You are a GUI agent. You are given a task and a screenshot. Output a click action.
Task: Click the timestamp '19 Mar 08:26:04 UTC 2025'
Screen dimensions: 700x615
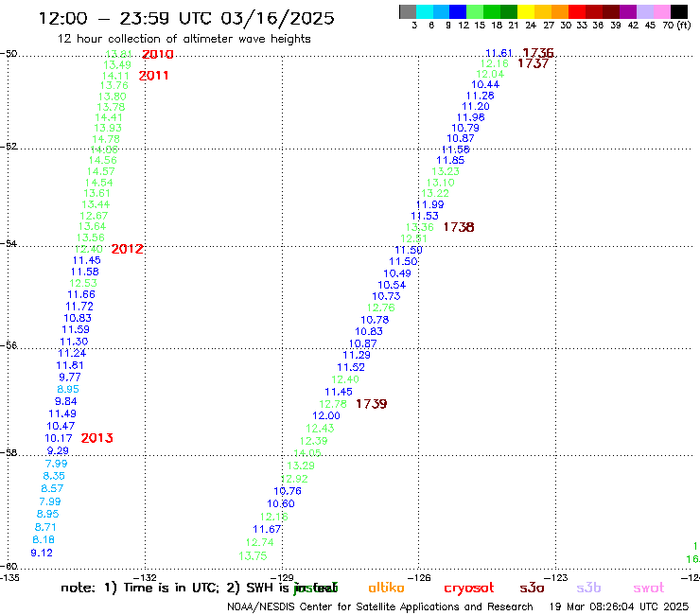click(x=619, y=607)
